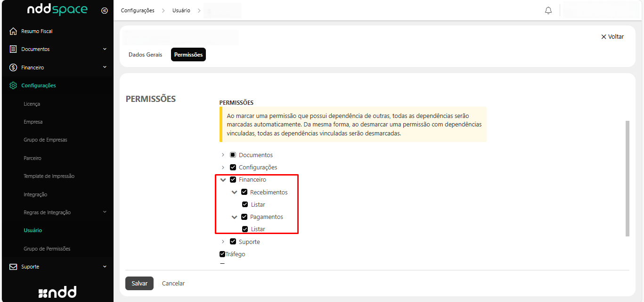Image resolution: width=644 pixels, height=302 pixels.
Task: Toggle the Tráfego checkbox
Action: [x=222, y=254]
